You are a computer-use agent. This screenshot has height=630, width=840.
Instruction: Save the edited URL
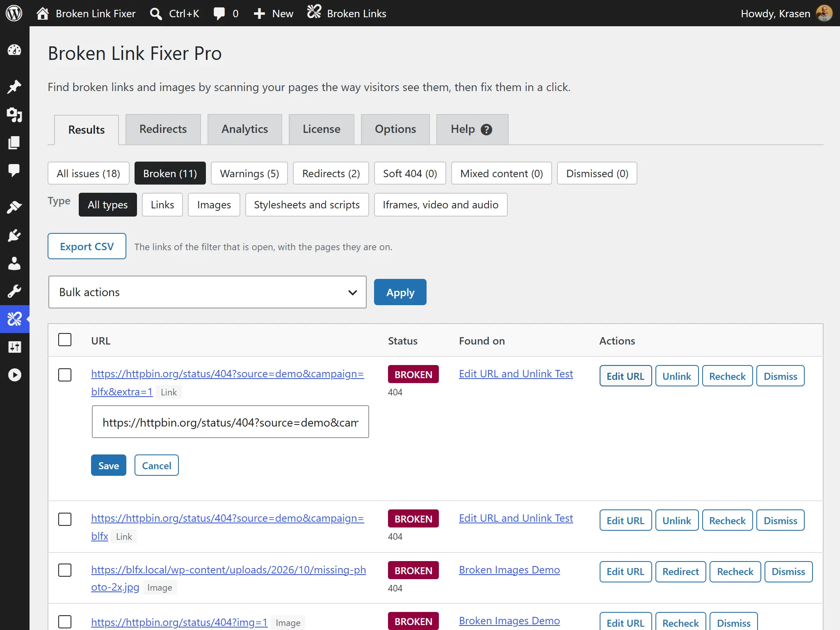[109, 465]
